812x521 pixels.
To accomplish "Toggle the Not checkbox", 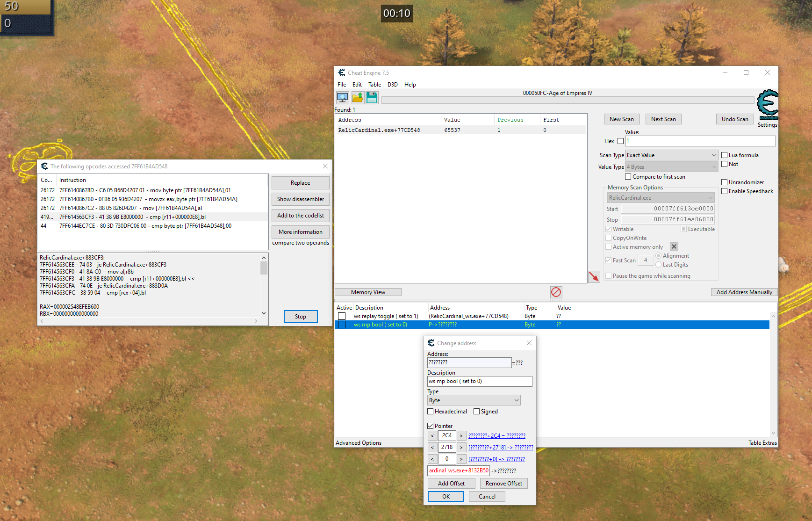I will tap(724, 164).
